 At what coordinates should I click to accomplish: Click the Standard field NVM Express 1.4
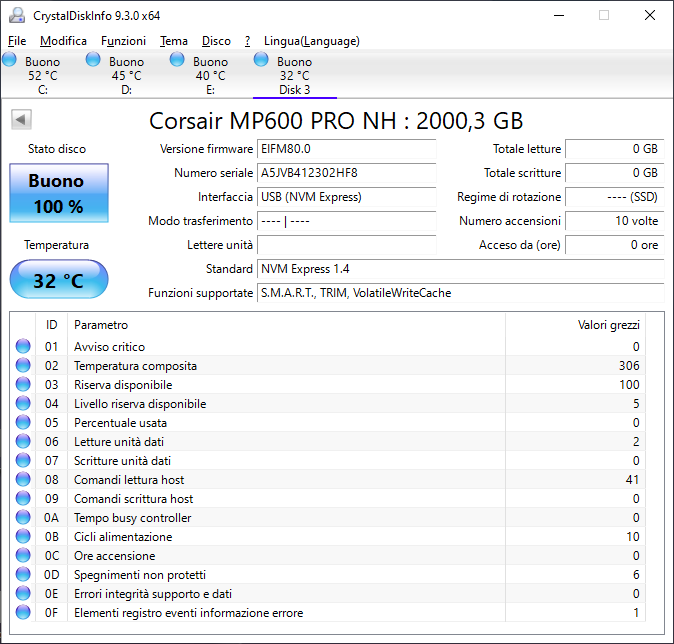pos(461,269)
